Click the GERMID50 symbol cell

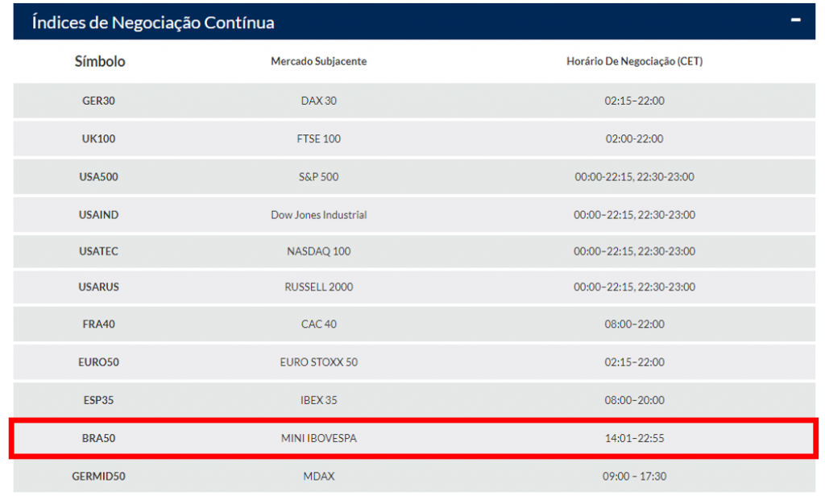pos(98,477)
